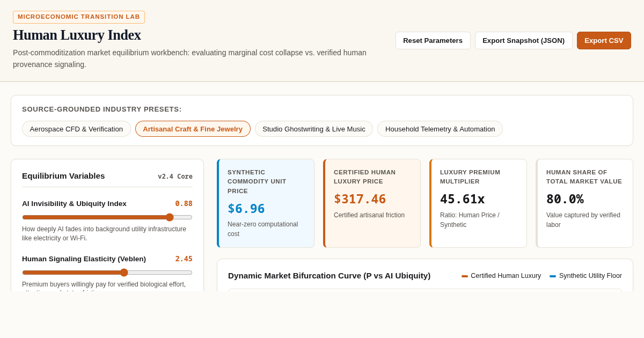Viewport: 644px width, 338px height.
Task: Click the $317.46 luxury price value
Action: pyautogui.click(x=360, y=199)
